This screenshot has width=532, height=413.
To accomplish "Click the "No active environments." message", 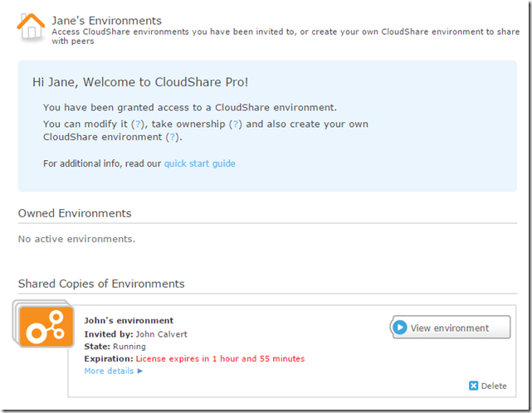I will pos(76,239).
